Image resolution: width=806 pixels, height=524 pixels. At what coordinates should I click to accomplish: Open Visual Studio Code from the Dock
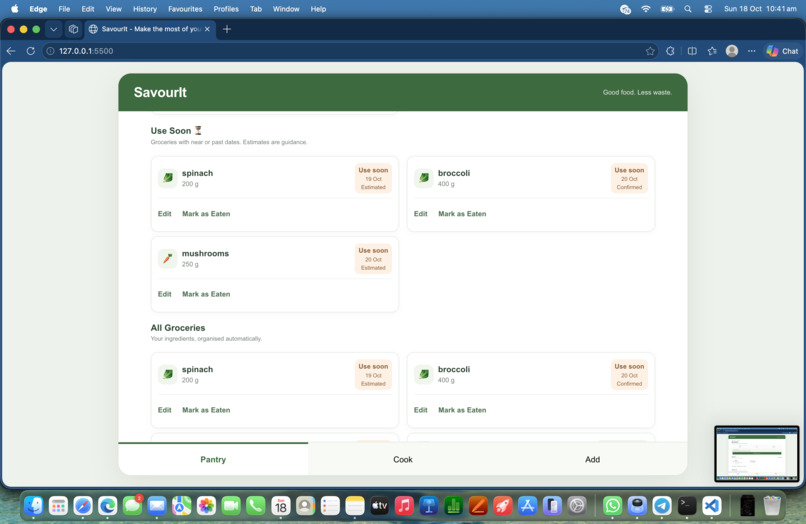711,506
